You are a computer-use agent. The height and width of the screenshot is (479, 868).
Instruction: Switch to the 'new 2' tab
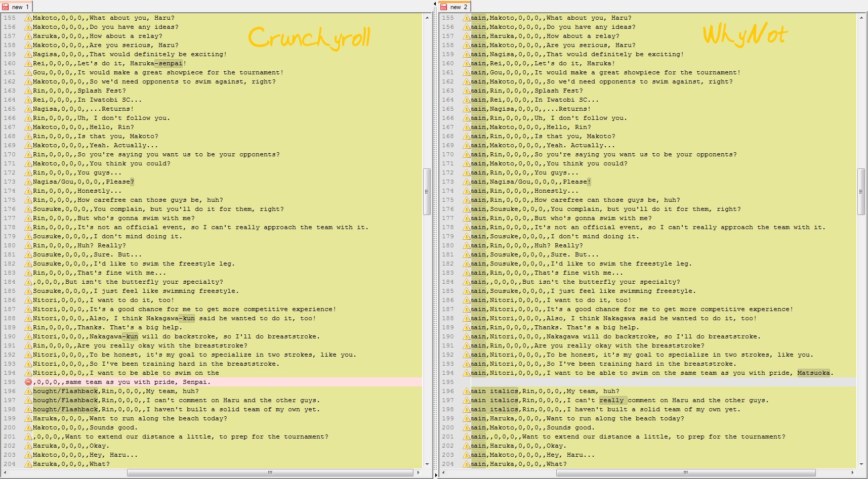tap(454, 7)
